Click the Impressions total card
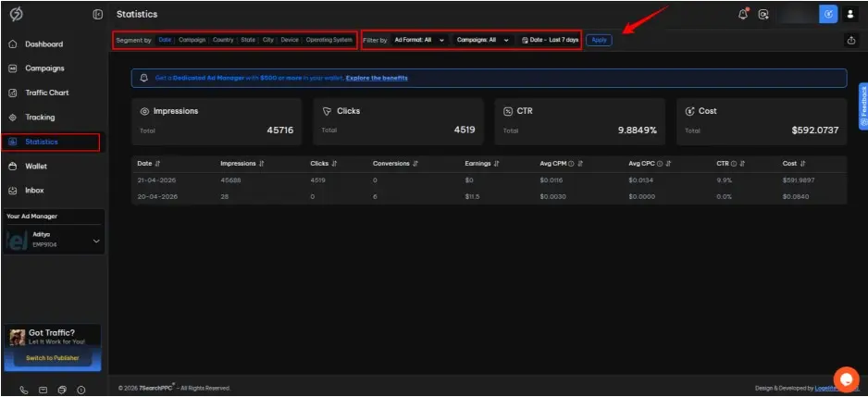 217,122
